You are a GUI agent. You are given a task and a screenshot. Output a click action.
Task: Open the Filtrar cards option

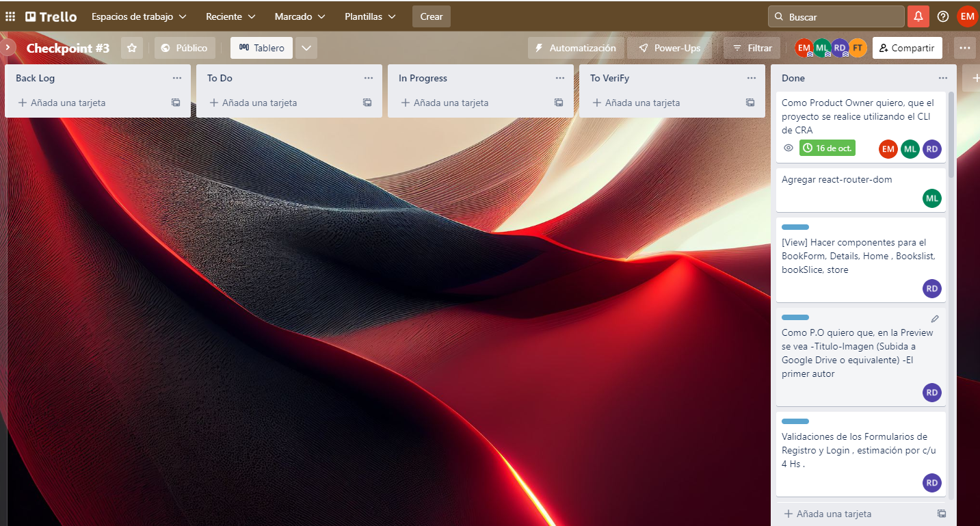coord(752,48)
